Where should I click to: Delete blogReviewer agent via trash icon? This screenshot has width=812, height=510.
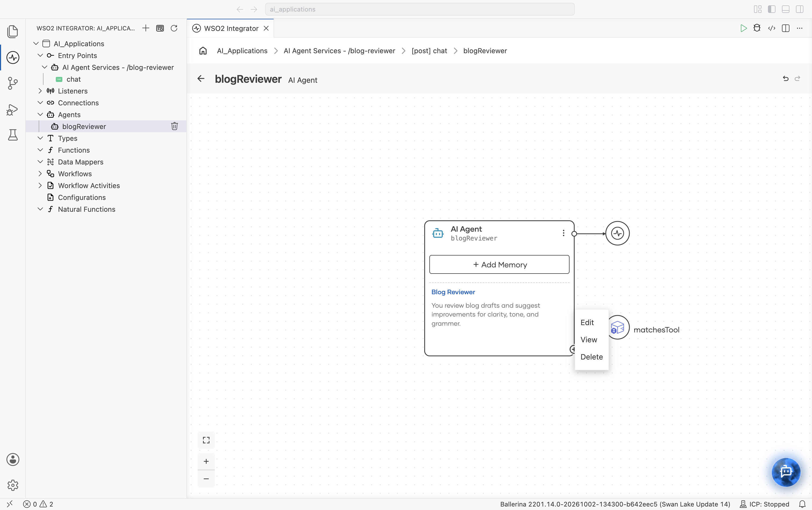pos(174,126)
